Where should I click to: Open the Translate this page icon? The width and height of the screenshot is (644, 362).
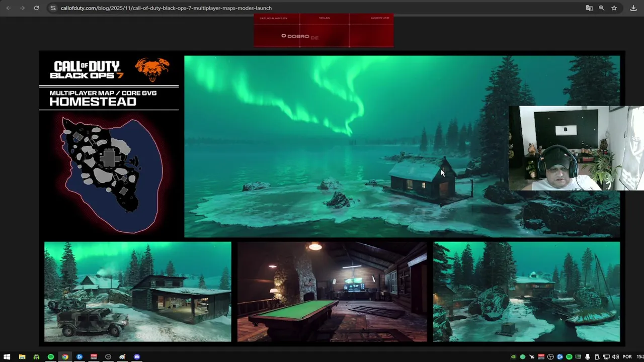coord(589,8)
